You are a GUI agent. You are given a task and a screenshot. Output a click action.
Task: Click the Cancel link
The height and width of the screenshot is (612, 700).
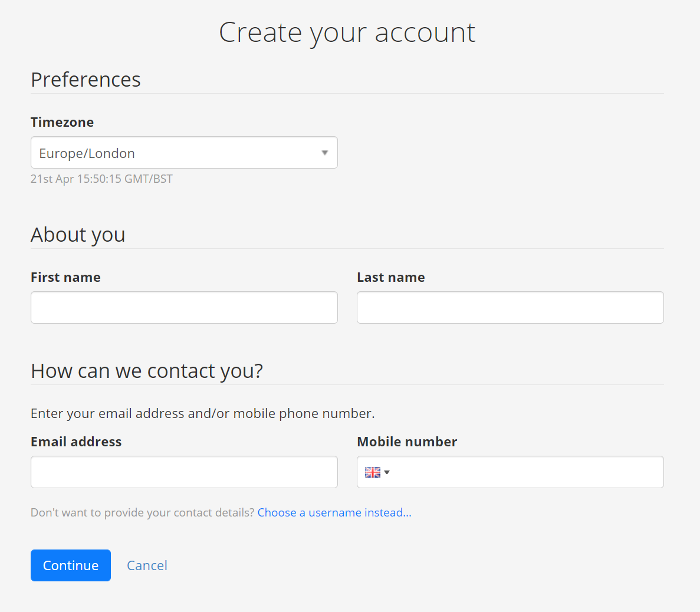[147, 565]
